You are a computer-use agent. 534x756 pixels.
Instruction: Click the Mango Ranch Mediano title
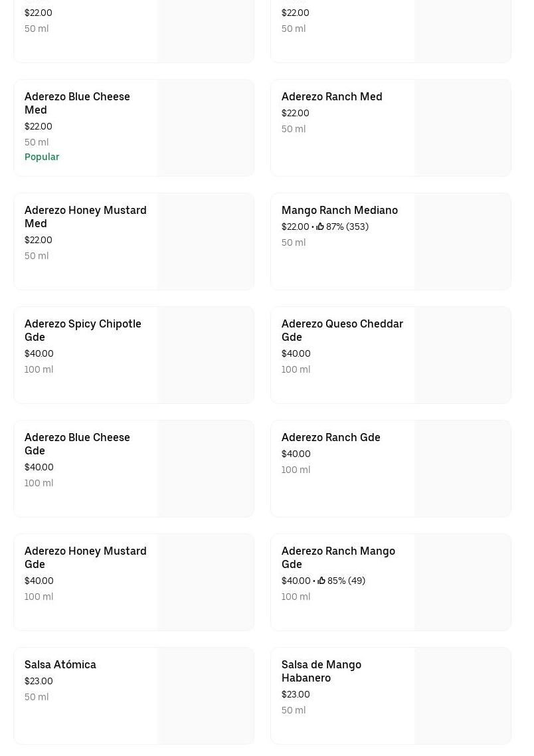tap(339, 210)
